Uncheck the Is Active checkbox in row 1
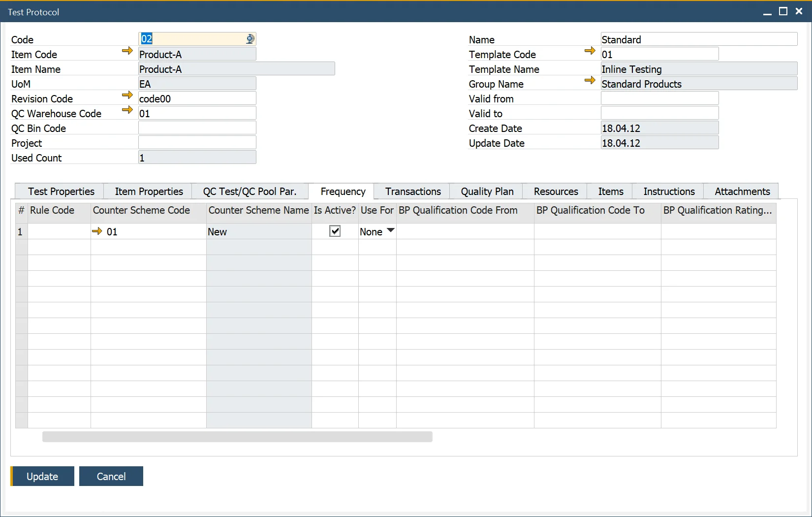The image size is (812, 517). click(335, 231)
